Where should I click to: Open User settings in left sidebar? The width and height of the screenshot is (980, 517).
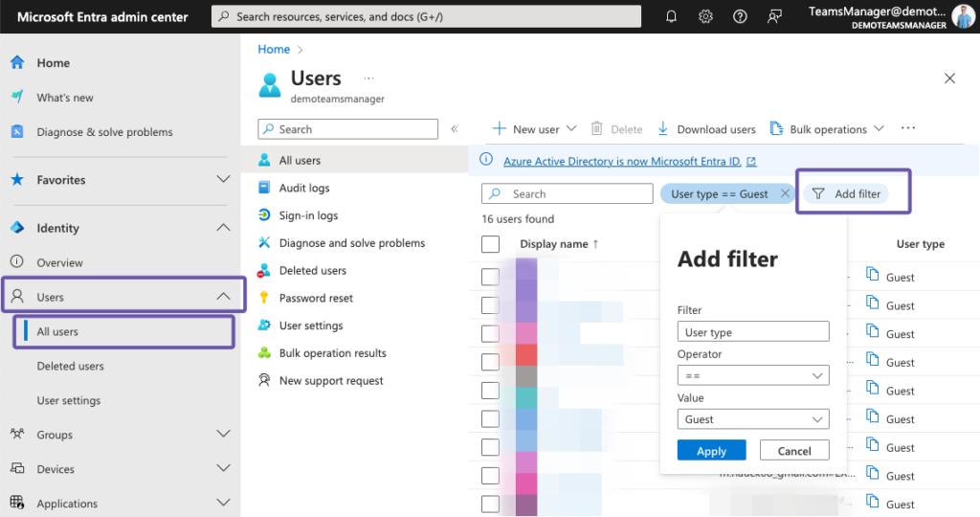[x=69, y=400]
